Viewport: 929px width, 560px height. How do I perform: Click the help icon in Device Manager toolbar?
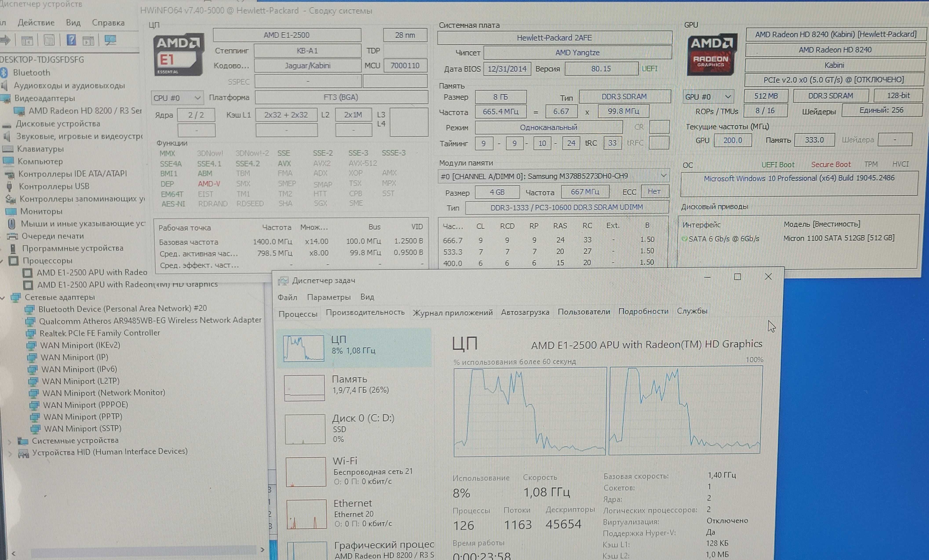coord(71,40)
